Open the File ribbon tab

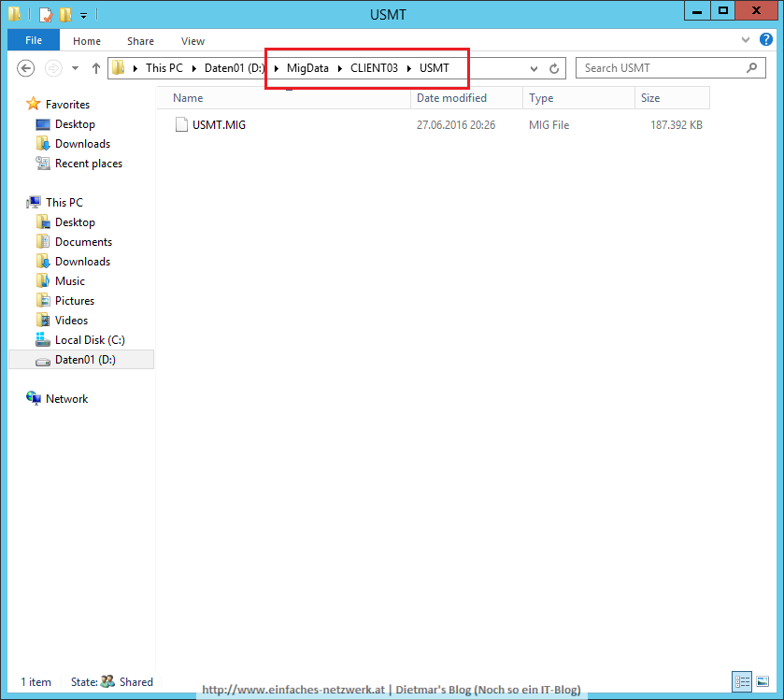34,40
